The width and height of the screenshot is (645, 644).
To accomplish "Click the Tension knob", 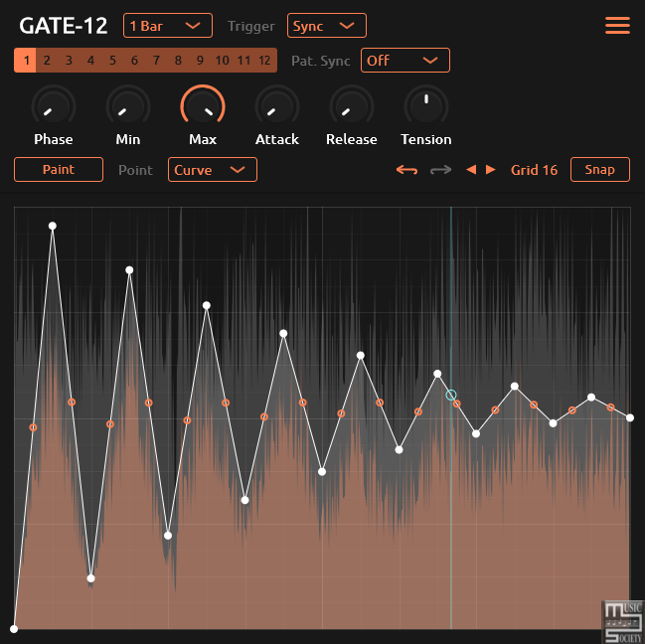I will point(426,106).
